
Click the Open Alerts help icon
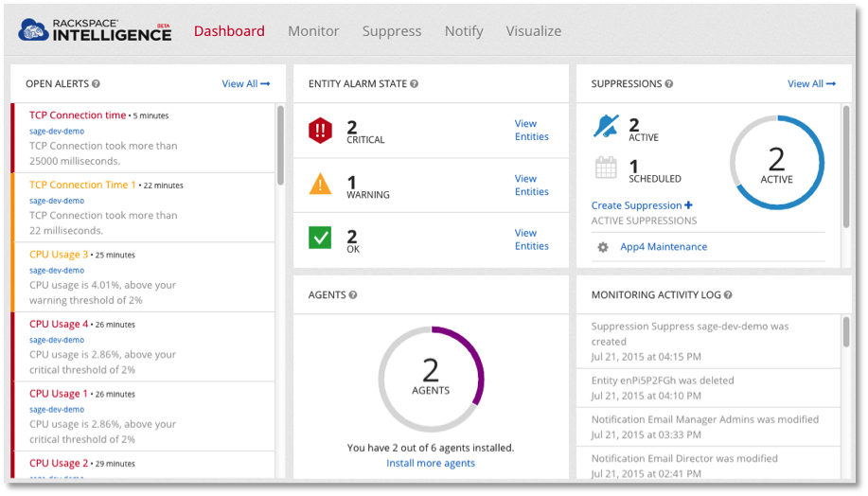click(x=96, y=83)
